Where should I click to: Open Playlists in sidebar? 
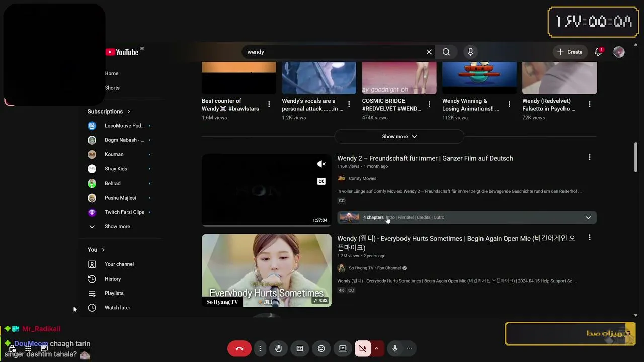(106, 293)
